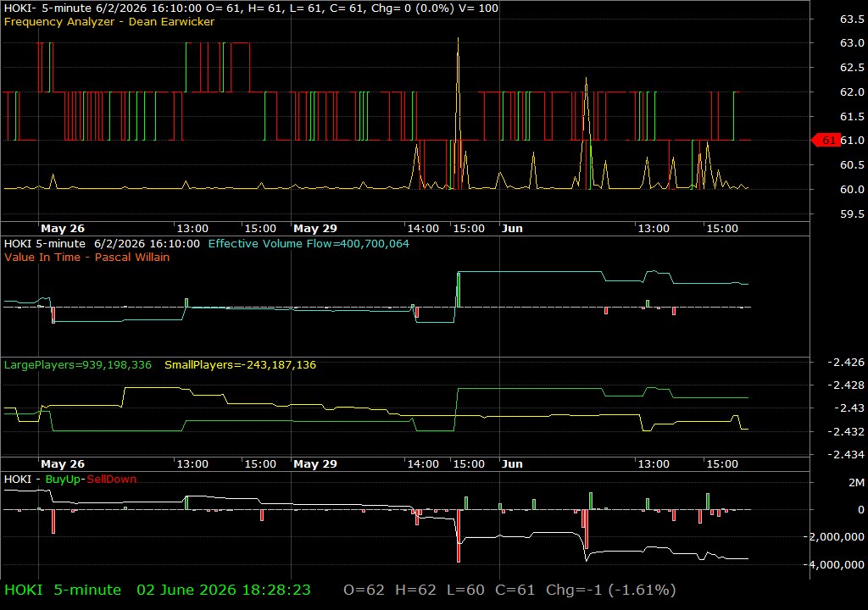868x610 pixels.
Task: Click the 'O=62' status bar value
Action: [364, 590]
